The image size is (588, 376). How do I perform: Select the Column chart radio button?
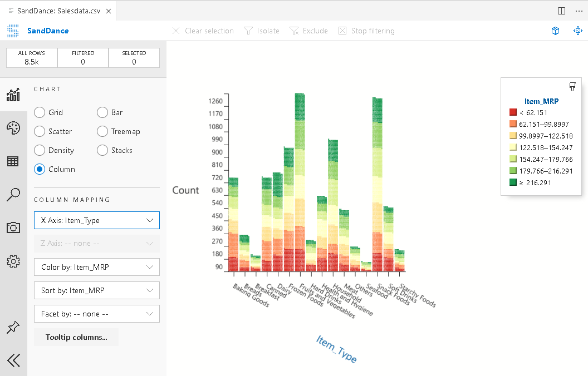[40, 169]
